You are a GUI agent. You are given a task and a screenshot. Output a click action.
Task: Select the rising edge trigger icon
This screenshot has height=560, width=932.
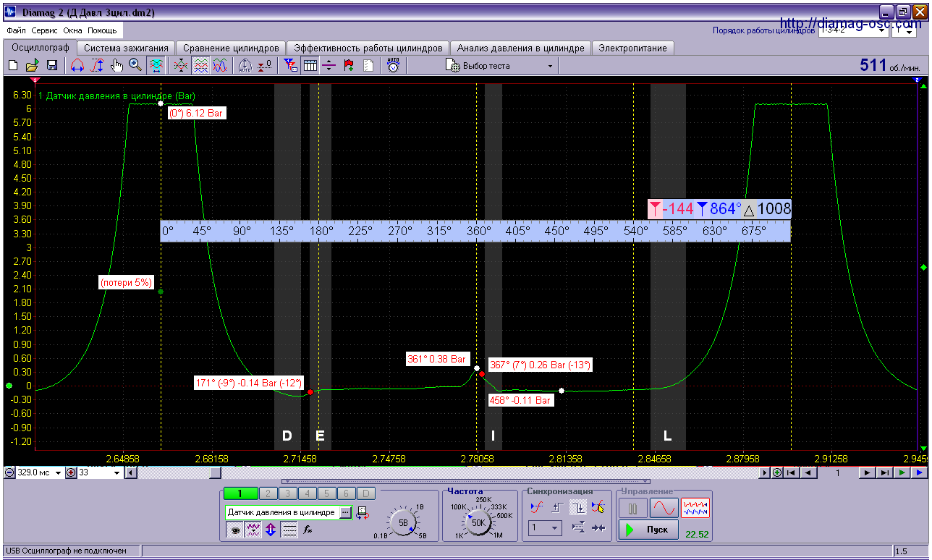click(x=556, y=508)
